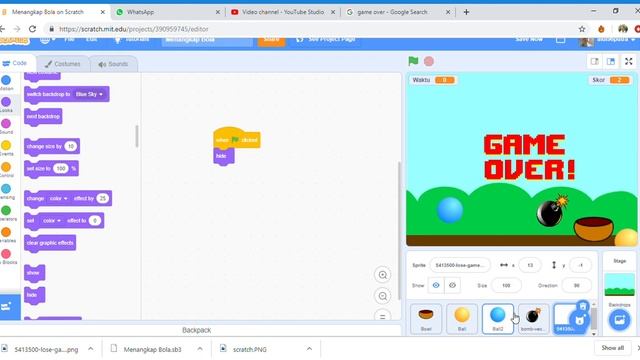640x360 pixels.
Task: Zoom out the code workspace
Action: pyautogui.click(x=383, y=296)
